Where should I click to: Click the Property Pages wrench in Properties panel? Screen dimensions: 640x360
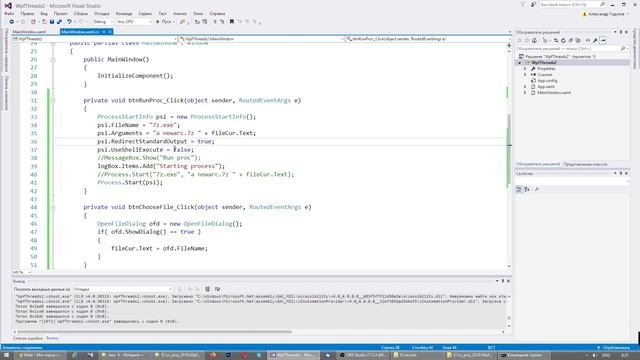[x=537, y=189]
